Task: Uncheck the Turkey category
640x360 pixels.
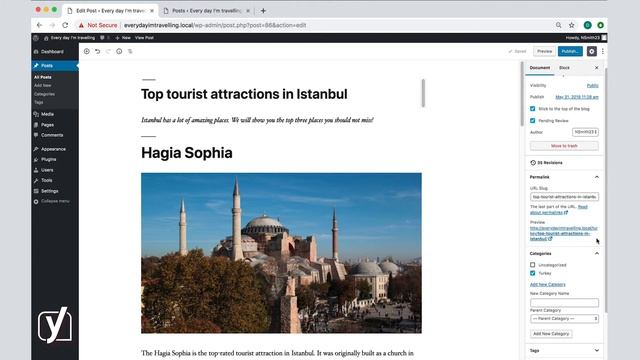Action: pyautogui.click(x=533, y=273)
